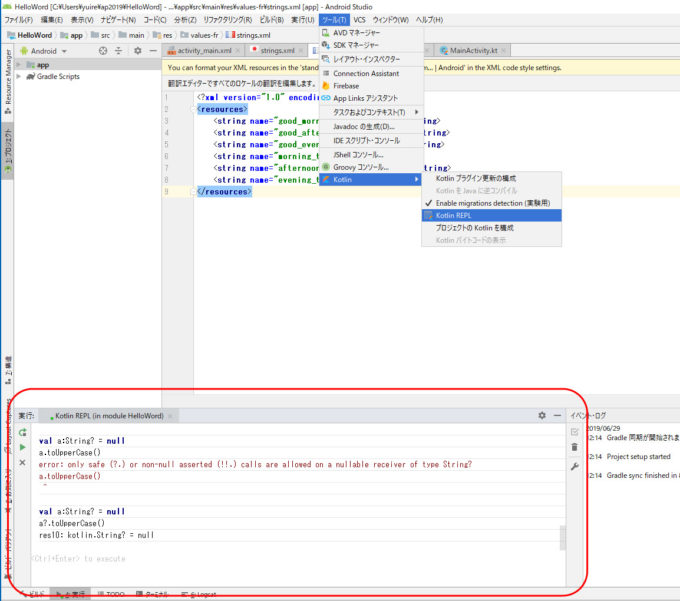Image resolution: width=680 pixels, height=601 pixels.
Task: Fold the resources tag in editor gutter
Action: click(194, 109)
